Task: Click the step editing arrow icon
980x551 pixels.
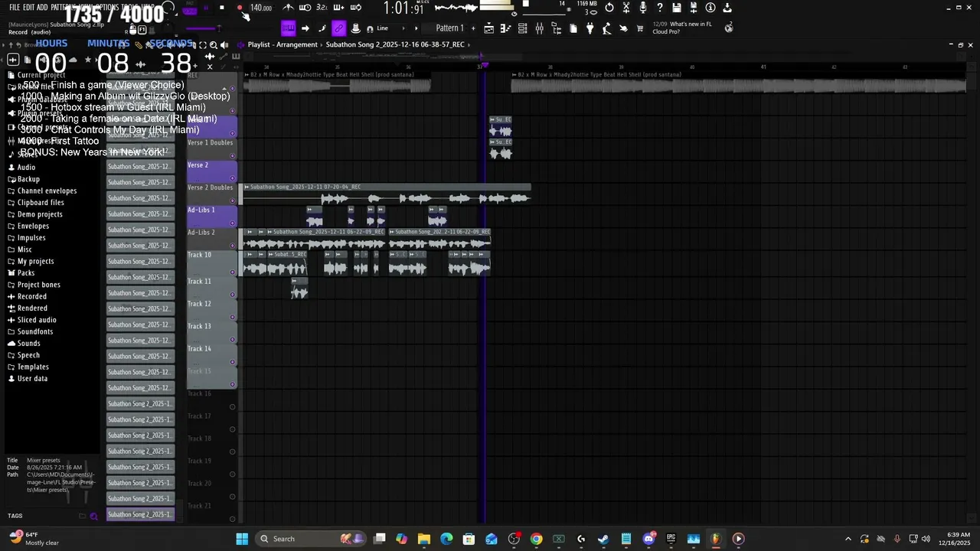Action: click(x=305, y=28)
